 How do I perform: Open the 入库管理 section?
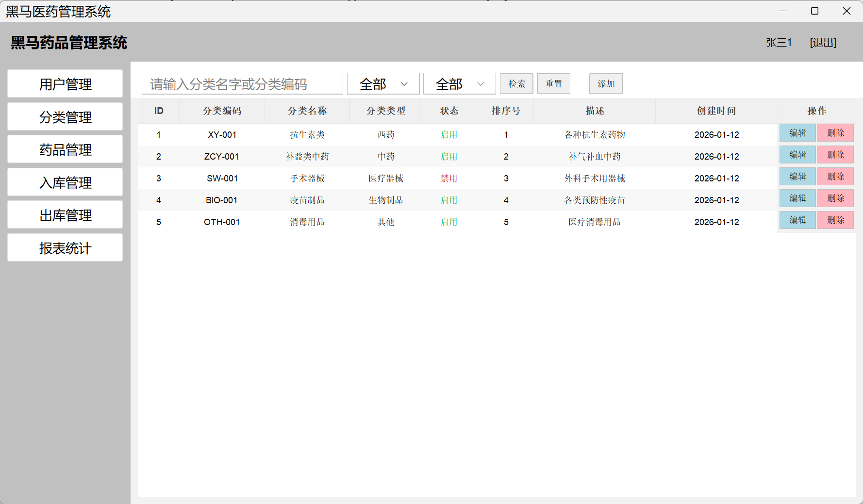[65, 182]
